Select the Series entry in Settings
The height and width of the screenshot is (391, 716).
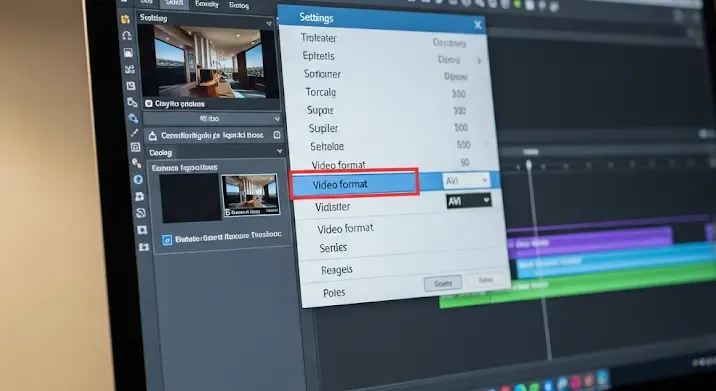[333, 248]
